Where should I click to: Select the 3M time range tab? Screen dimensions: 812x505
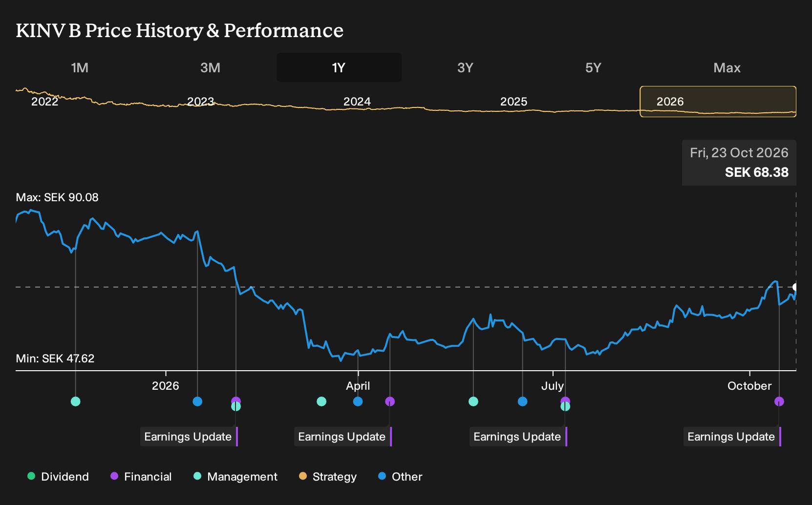(210, 67)
